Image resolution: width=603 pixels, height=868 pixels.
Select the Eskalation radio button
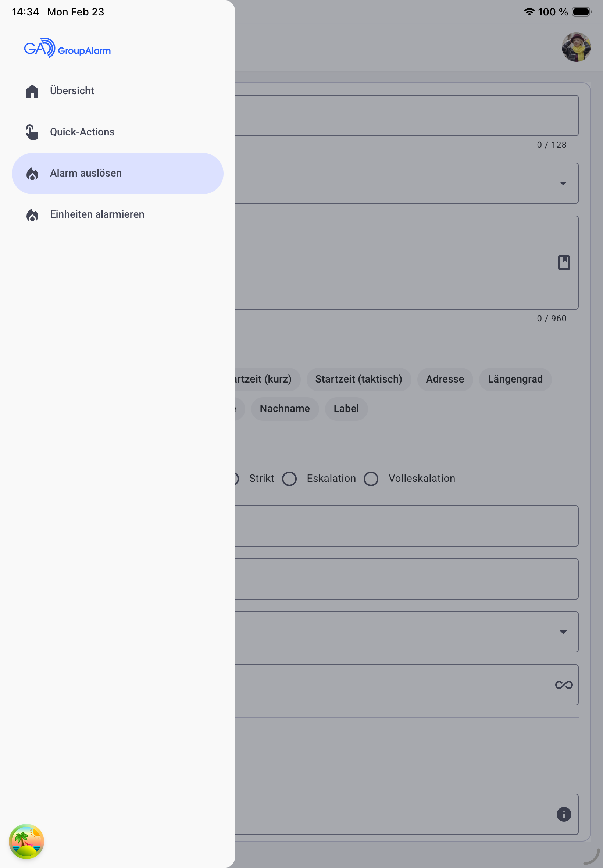289,479
